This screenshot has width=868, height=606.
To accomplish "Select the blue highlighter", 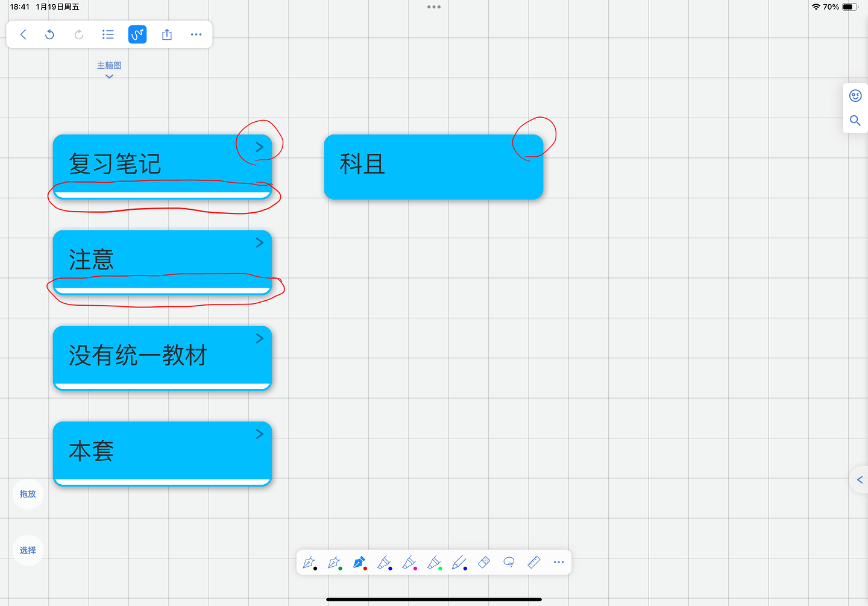I will point(385,563).
